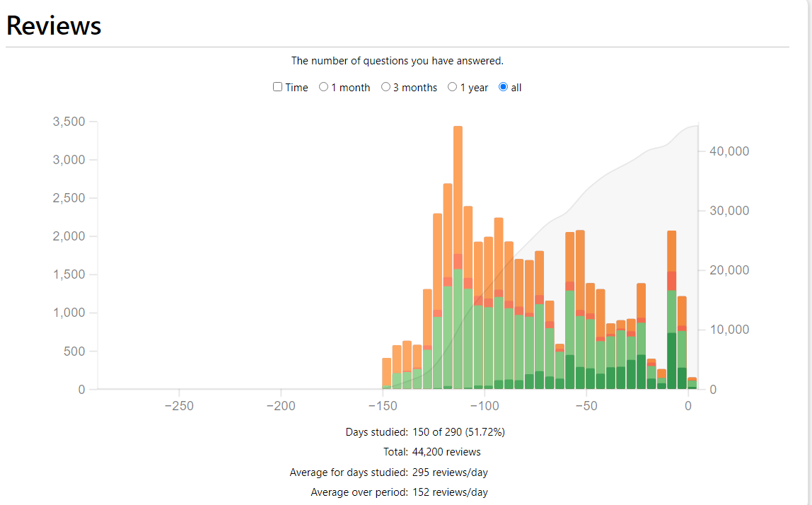Click the 1,500 left axis label
The height and width of the screenshot is (505, 812).
coord(69,274)
